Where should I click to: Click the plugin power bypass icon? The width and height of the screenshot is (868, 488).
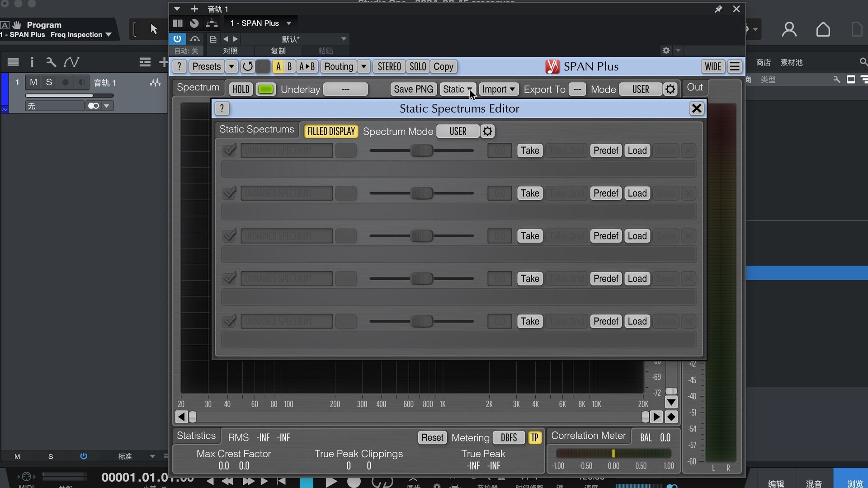[x=177, y=39]
